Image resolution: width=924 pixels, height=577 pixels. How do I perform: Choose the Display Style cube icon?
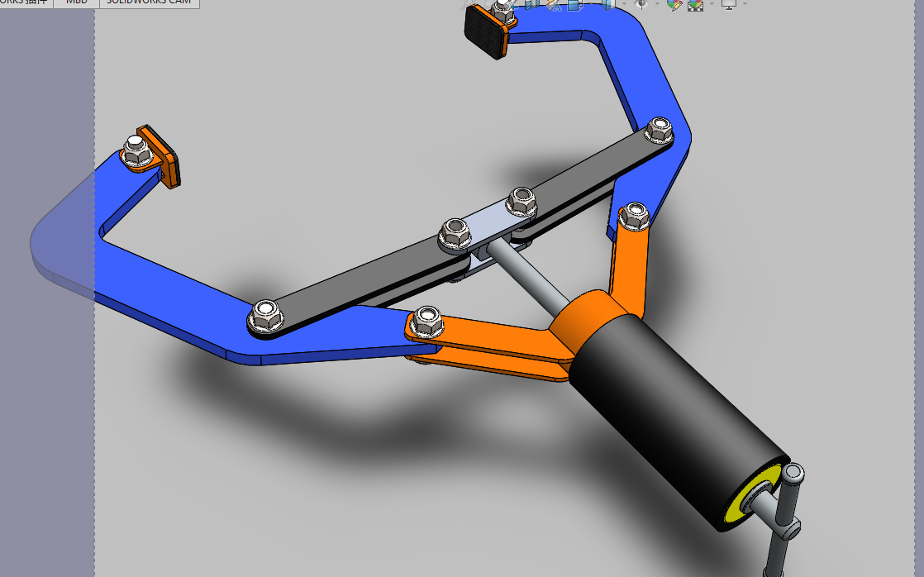click(x=608, y=5)
